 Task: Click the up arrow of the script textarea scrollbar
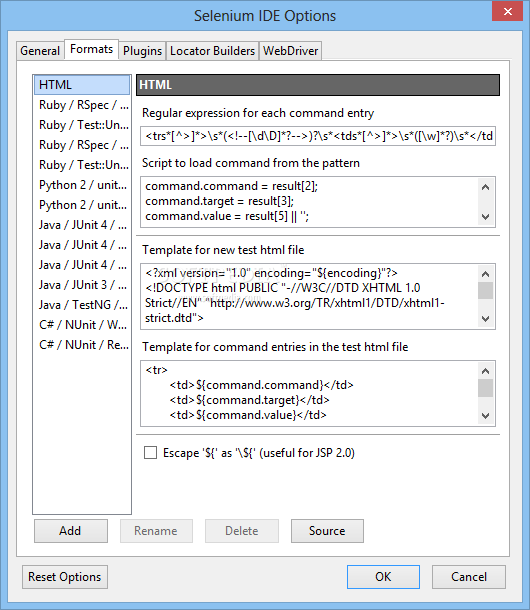[x=485, y=187]
